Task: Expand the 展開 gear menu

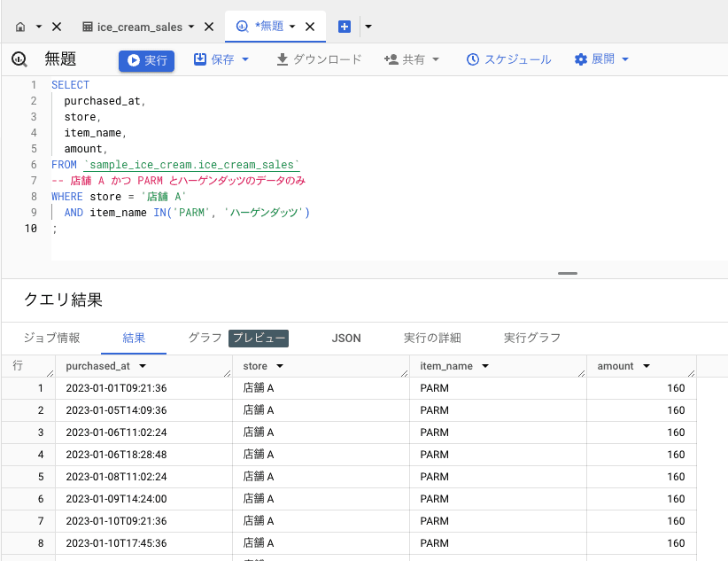Action: [x=602, y=59]
